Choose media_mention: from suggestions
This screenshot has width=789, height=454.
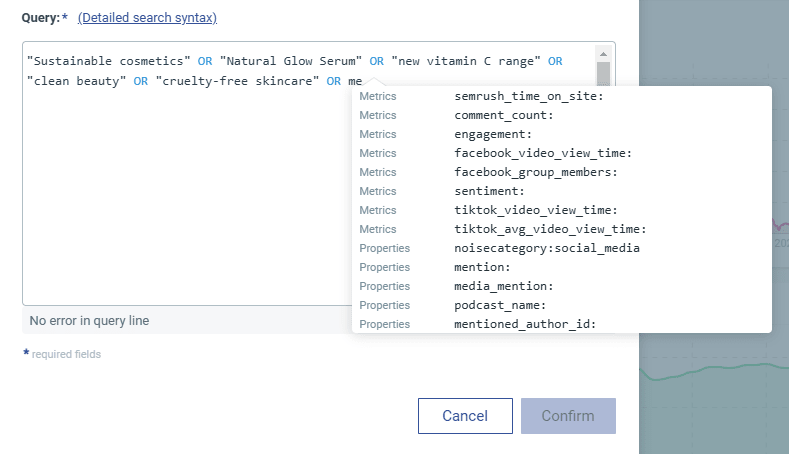[x=504, y=286]
